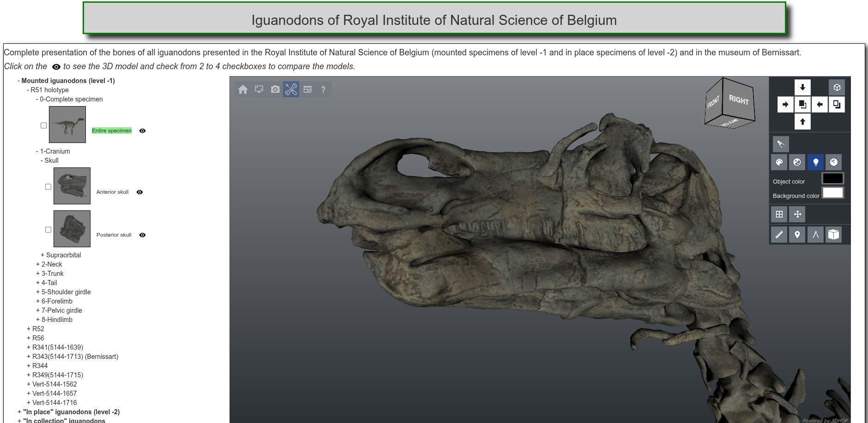
Task: Expand the 2-Neck node
Action: (49, 264)
